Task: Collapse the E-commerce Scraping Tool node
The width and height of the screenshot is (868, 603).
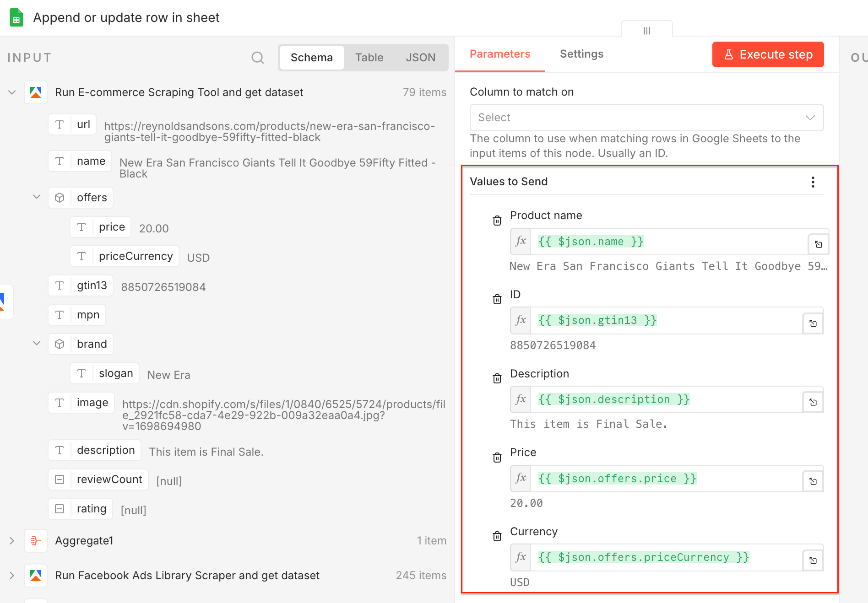Action: (x=12, y=92)
